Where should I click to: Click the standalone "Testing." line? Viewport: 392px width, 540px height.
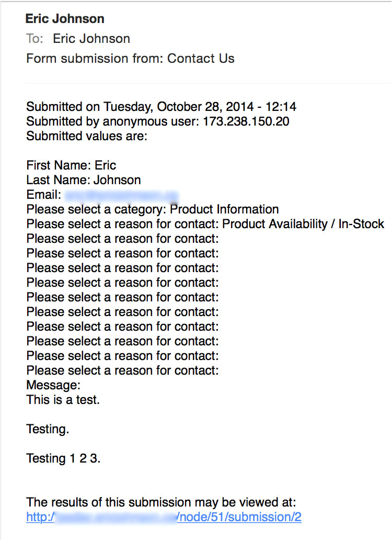click(x=48, y=430)
